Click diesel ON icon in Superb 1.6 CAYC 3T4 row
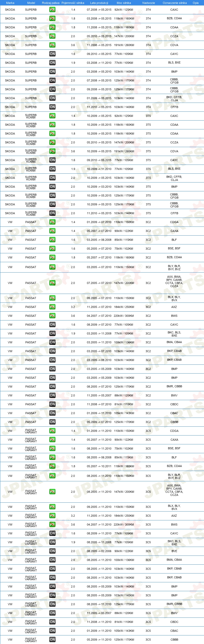Viewport: 204px width, 644px height. point(52,54)
